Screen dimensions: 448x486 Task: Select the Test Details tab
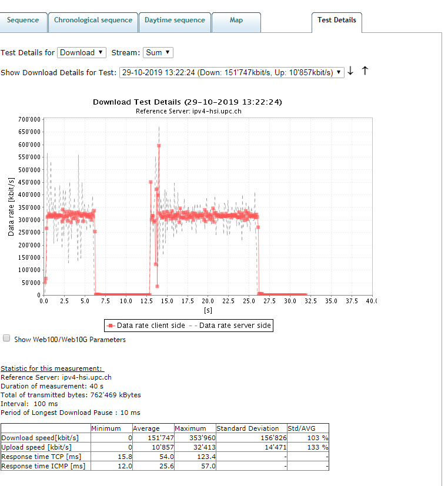click(336, 21)
